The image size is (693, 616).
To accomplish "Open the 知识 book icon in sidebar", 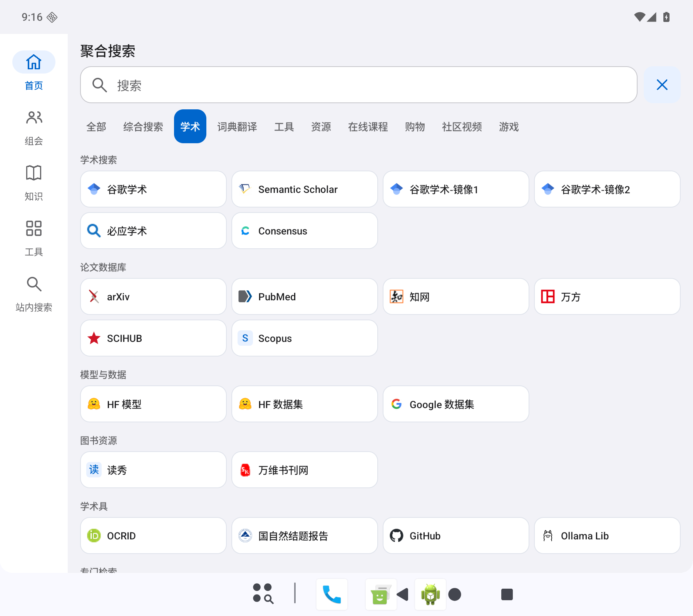I will 34,173.
